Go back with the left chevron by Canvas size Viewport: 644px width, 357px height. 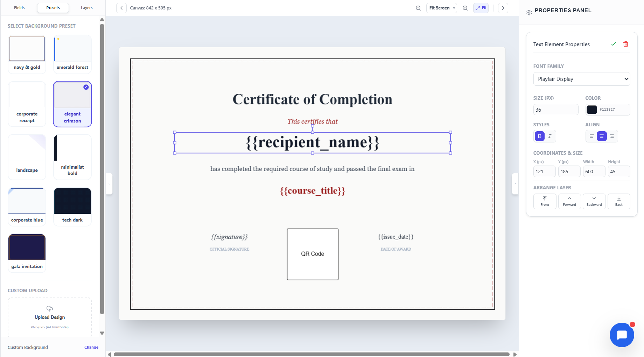pos(121,8)
